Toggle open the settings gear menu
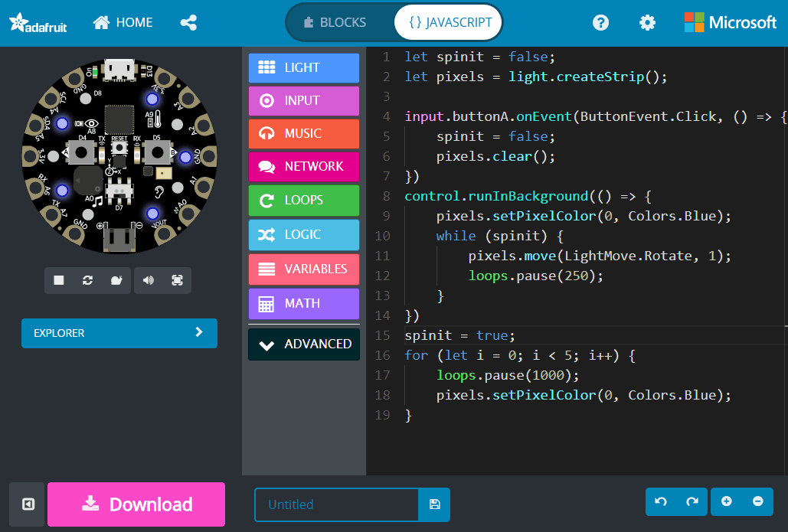 (x=647, y=22)
